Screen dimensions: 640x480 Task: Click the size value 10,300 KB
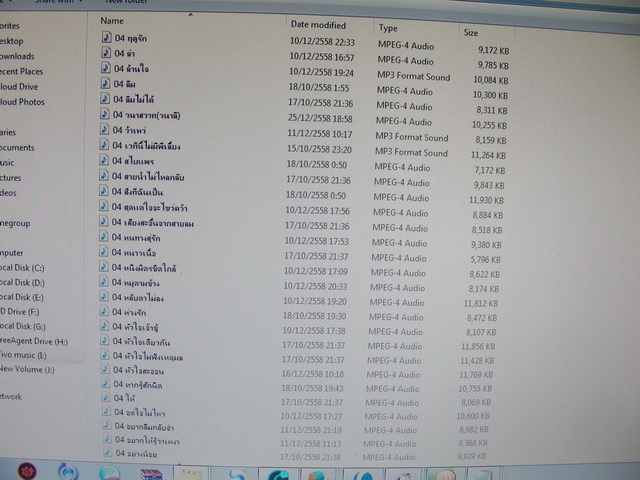[x=490, y=95]
